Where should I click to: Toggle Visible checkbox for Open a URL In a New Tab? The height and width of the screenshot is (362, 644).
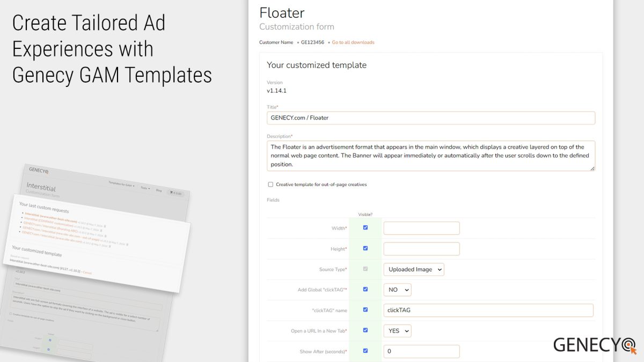tap(365, 330)
